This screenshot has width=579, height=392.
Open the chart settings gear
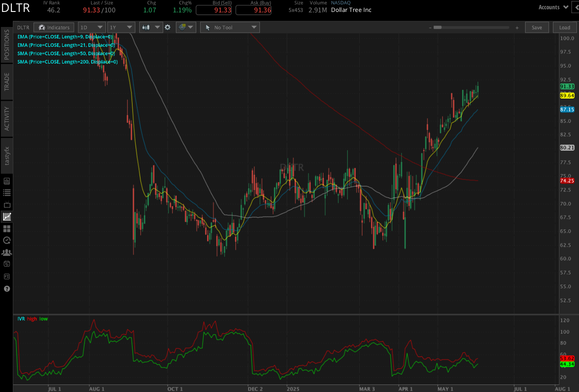tap(168, 27)
